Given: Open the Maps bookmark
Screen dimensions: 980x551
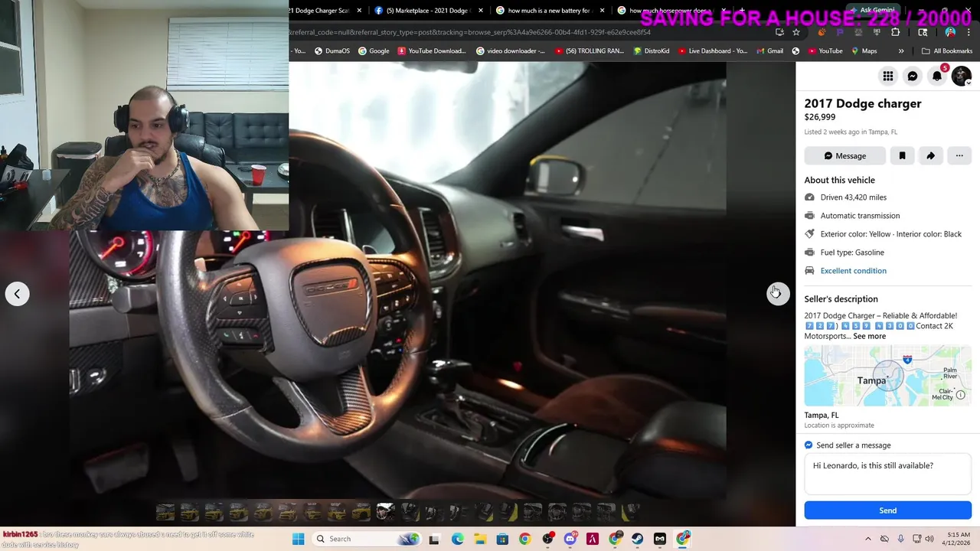Looking at the screenshot, I should click(864, 51).
